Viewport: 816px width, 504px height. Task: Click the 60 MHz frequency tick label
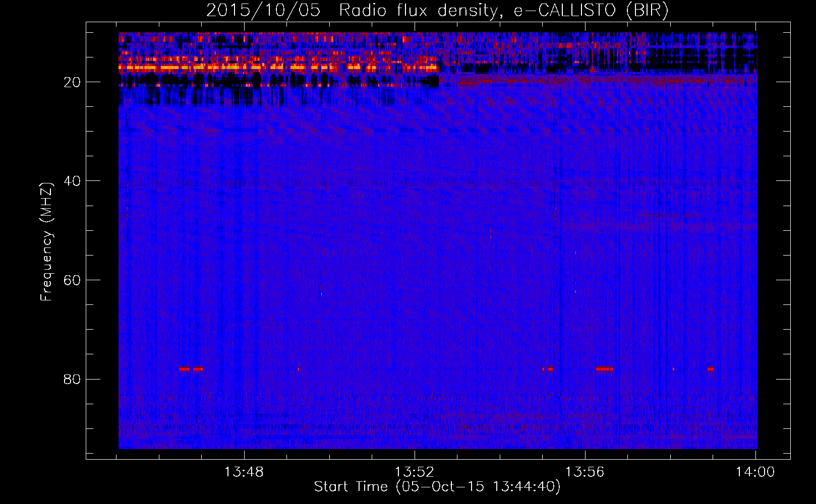tap(72, 280)
